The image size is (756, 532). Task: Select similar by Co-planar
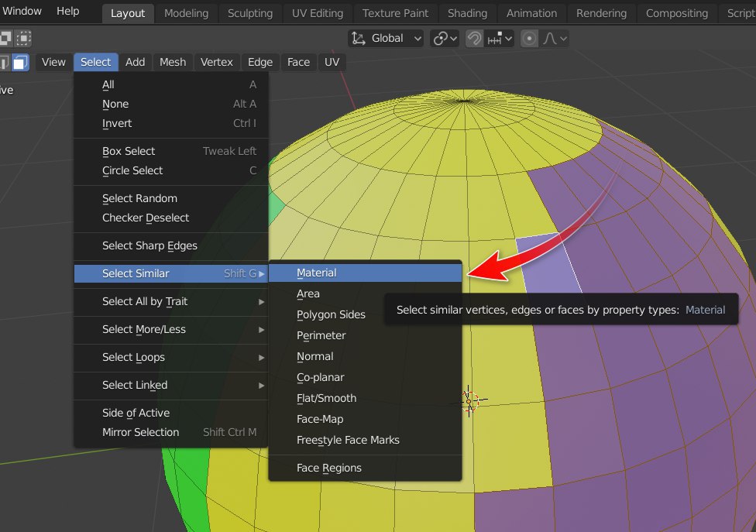point(365,377)
